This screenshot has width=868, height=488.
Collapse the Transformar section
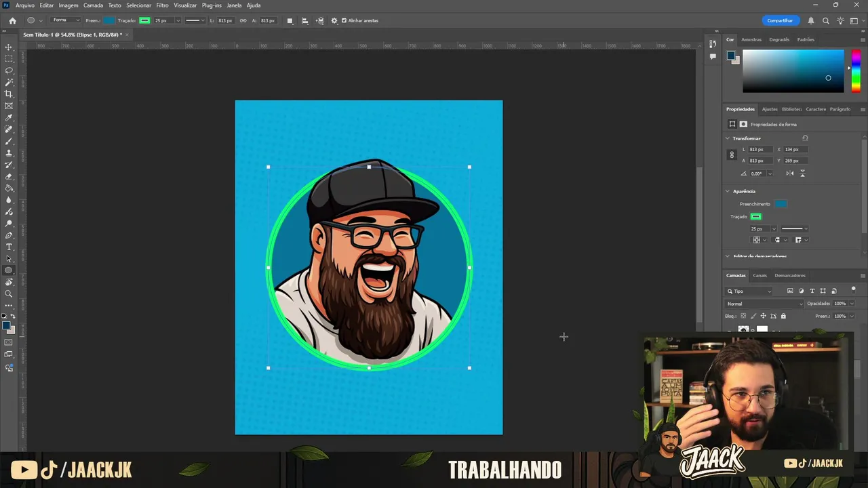click(x=728, y=138)
